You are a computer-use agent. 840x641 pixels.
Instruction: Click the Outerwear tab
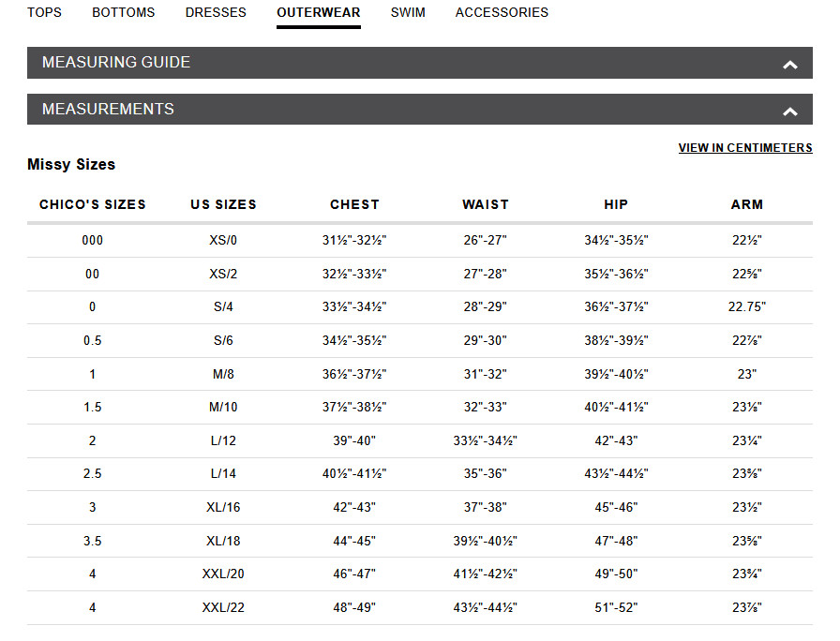pos(319,13)
